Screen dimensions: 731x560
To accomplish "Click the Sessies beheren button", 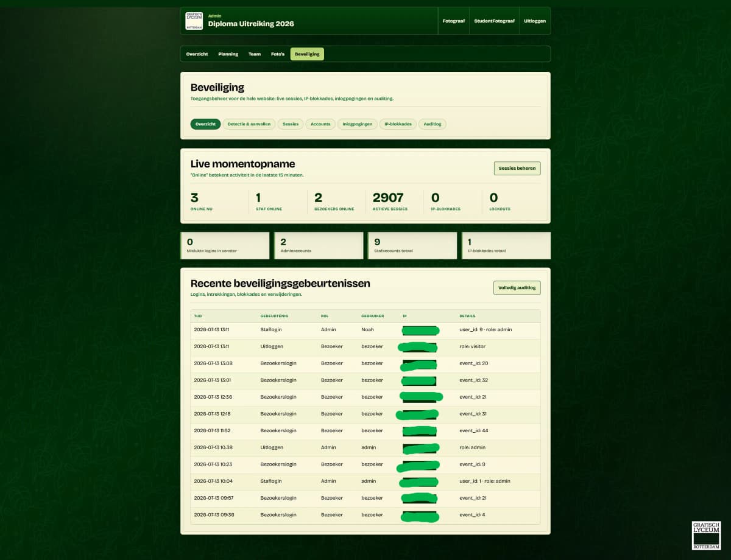I will pyautogui.click(x=517, y=168).
